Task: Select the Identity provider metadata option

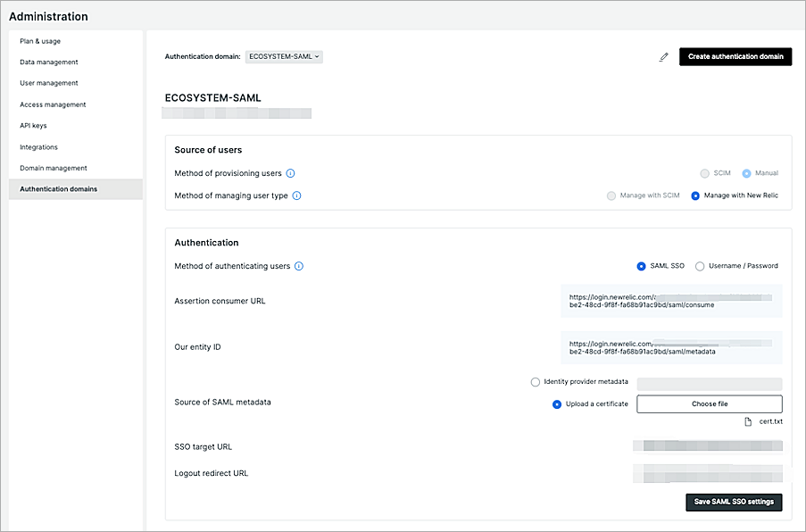Action: (535, 381)
